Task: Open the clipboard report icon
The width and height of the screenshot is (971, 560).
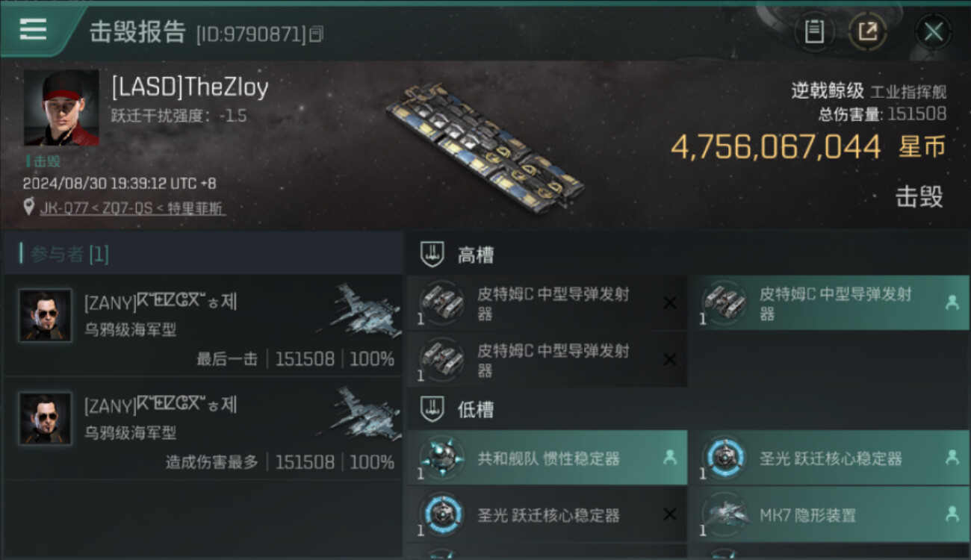Action: 814,31
